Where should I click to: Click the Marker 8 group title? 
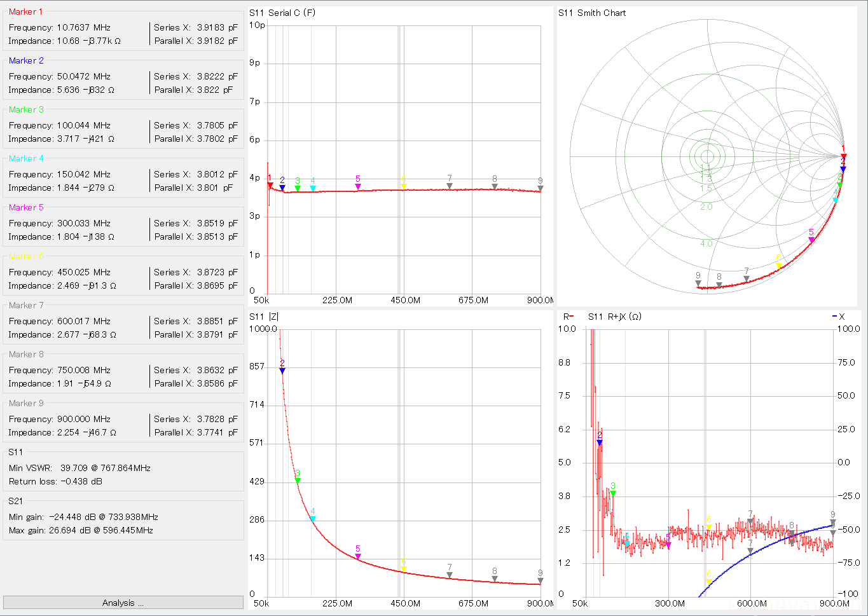[x=26, y=354]
